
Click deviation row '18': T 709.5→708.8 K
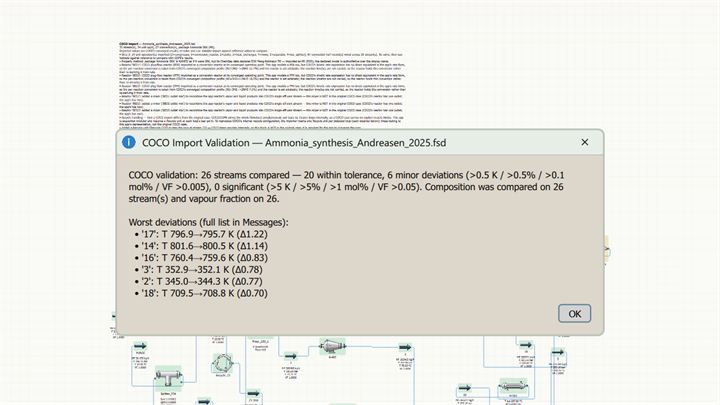tap(204, 293)
